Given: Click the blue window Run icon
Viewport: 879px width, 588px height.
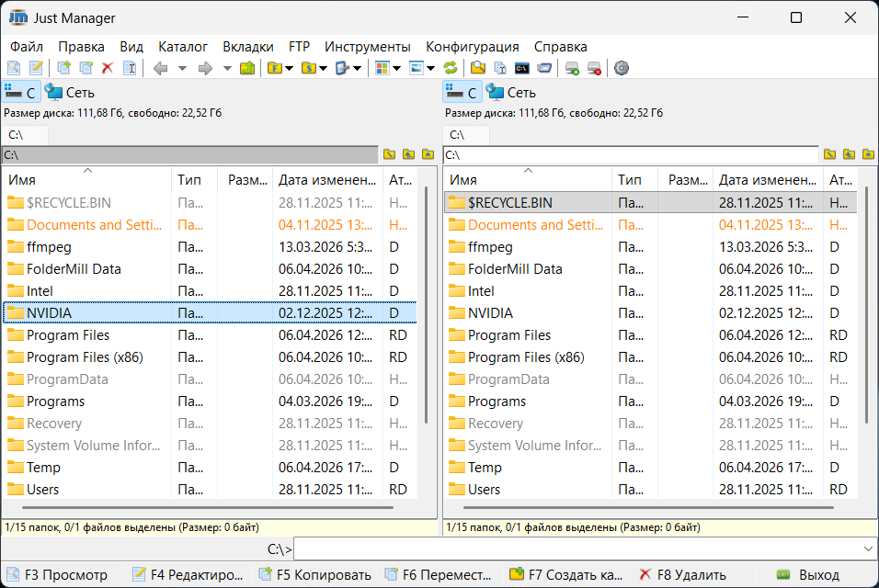Looking at the screenshot, I should [544, 68].
